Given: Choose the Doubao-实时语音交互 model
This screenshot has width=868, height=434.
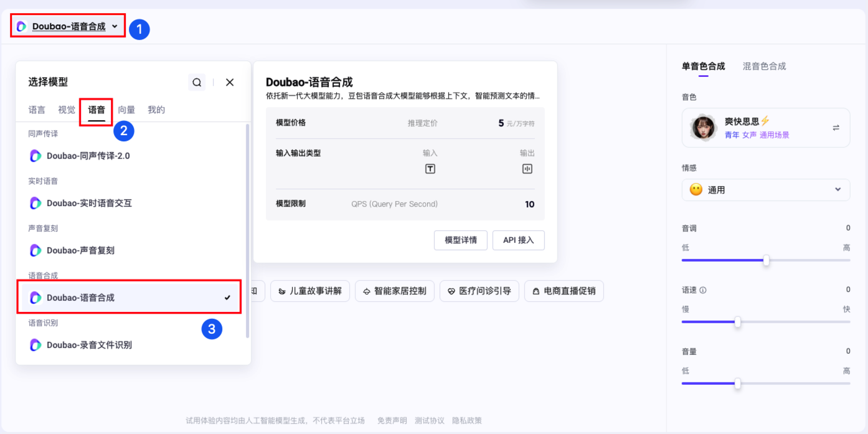Looking at the screenshot, I should pos(131,203).
